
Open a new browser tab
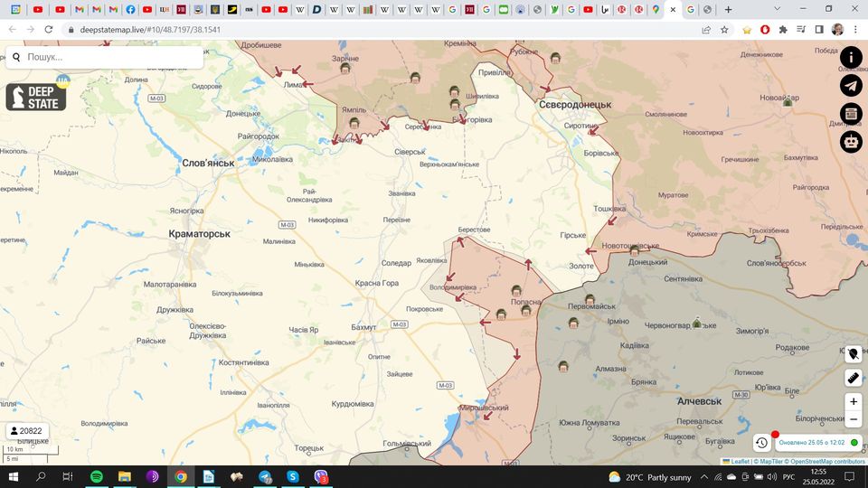728,9
